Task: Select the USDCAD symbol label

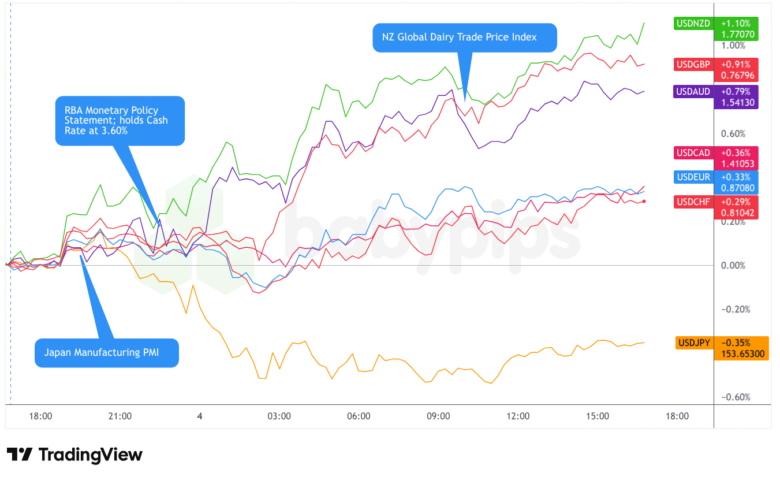Action: pyautogui.click(x=692, y=153)
